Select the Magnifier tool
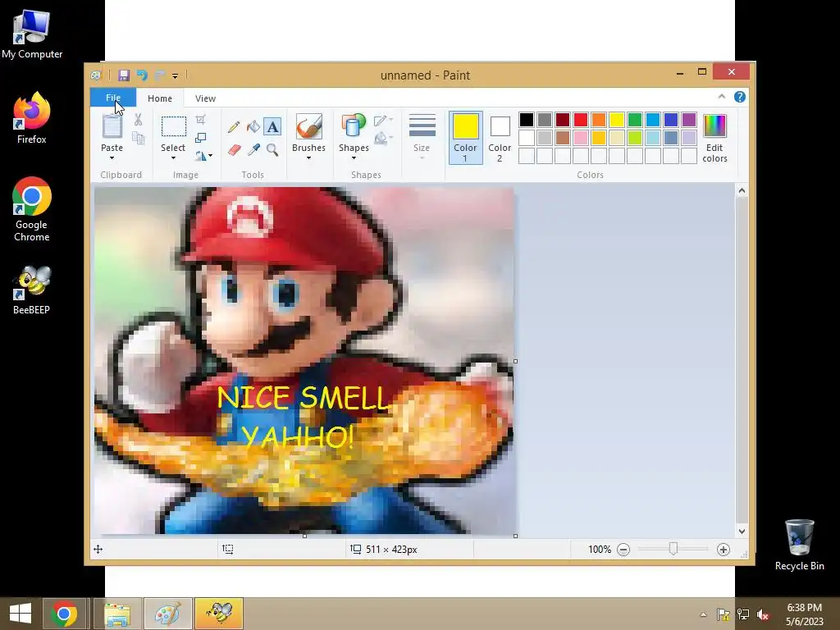This screenshot has width=840, height=630. click(272, 149)
